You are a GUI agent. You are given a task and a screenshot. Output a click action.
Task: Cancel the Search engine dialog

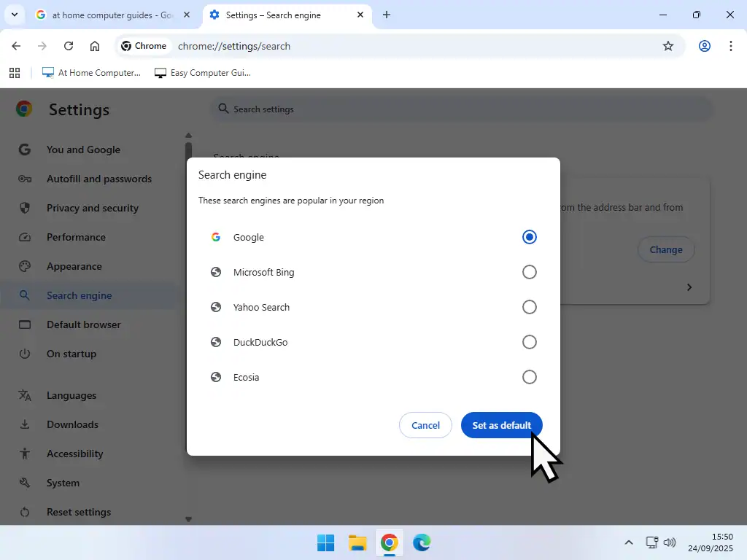coord(425,425)
